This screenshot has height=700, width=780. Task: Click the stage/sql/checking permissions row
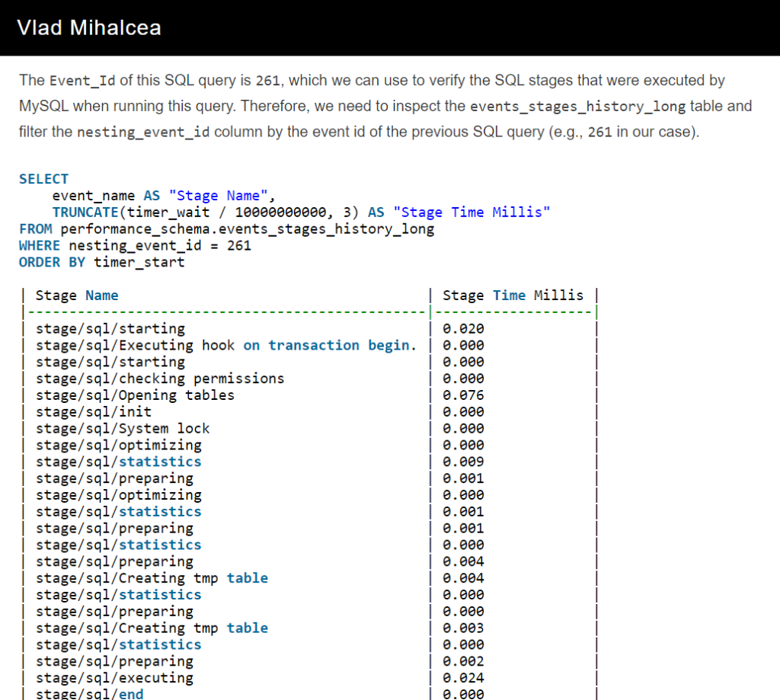160,379
